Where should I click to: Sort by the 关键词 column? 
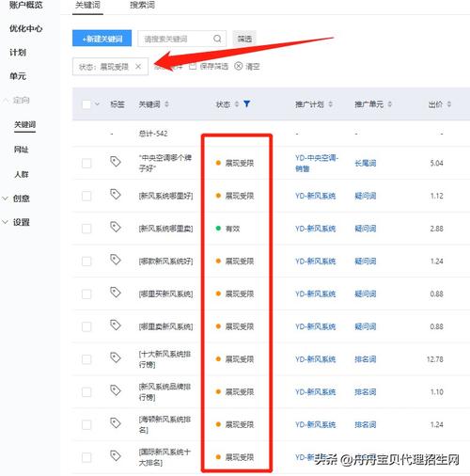point(166,104)
